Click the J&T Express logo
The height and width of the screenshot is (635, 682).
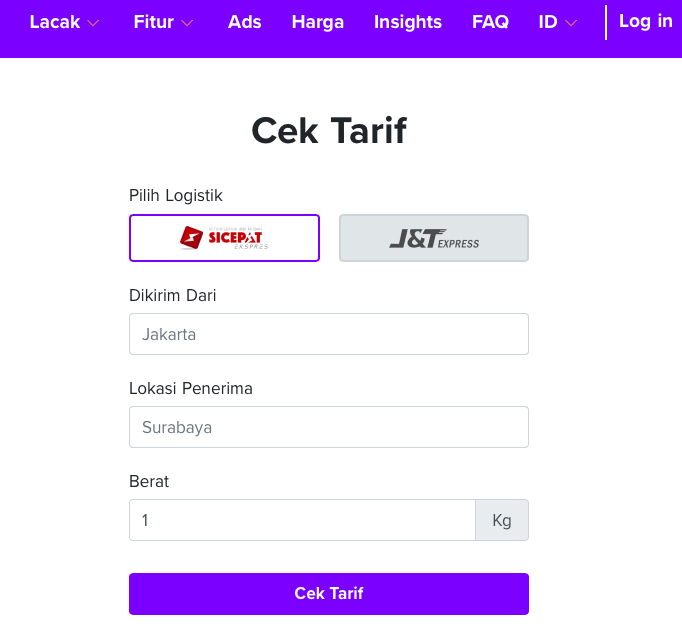click(x=434, y=239)
